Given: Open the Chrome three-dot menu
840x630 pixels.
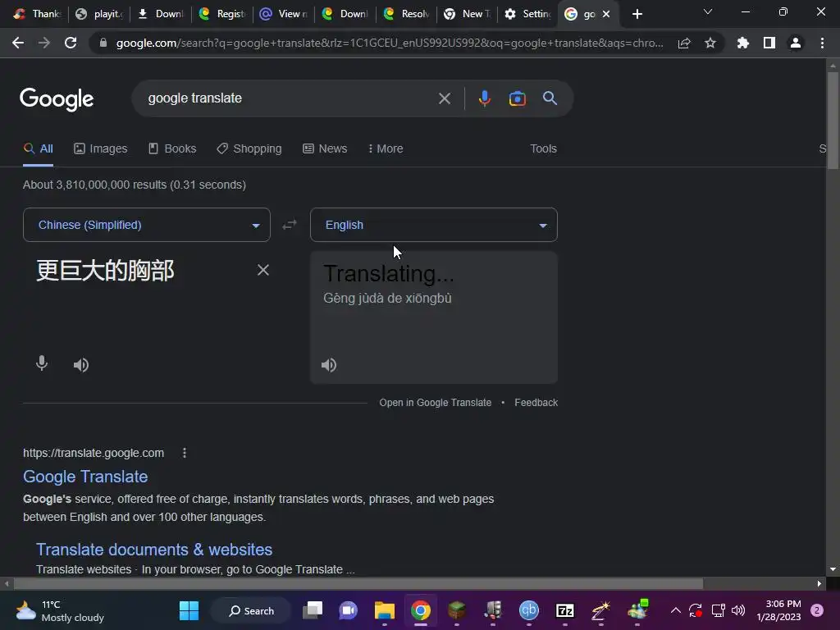Looking at the screenshot, I should click(x=822, y=43).
